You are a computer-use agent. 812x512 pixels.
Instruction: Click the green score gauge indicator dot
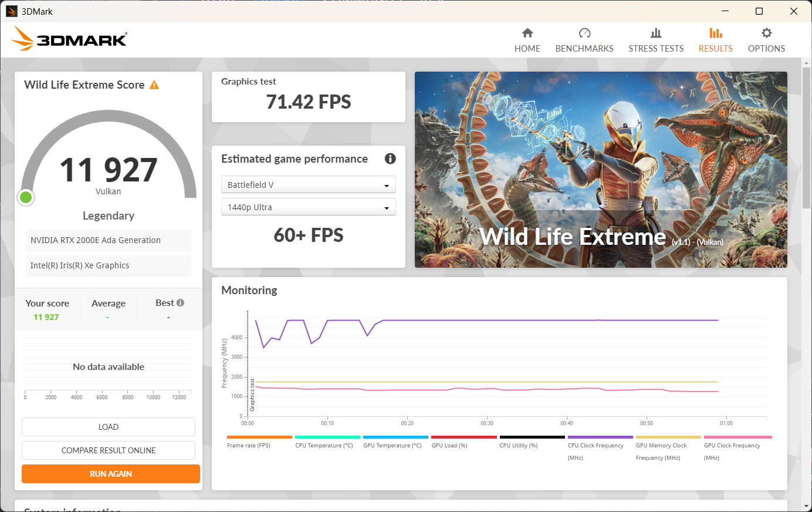tap(26, 197)
